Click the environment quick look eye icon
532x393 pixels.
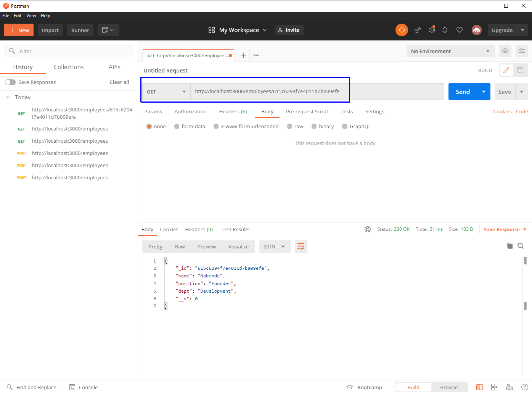point(505,51)
